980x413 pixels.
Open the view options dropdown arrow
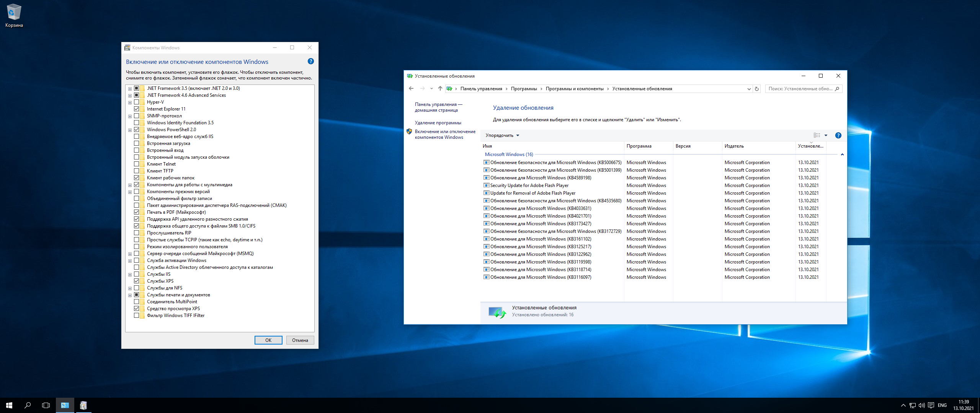point(826,135)
